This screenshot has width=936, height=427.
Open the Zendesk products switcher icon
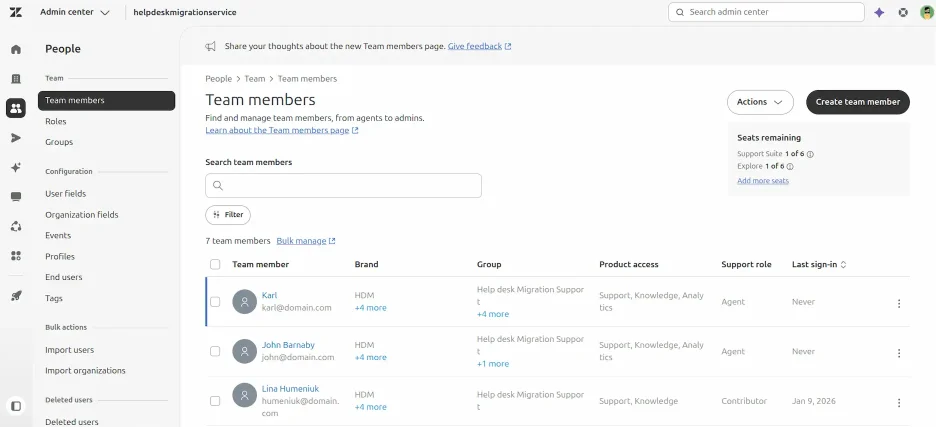click(x=903, y=13)
